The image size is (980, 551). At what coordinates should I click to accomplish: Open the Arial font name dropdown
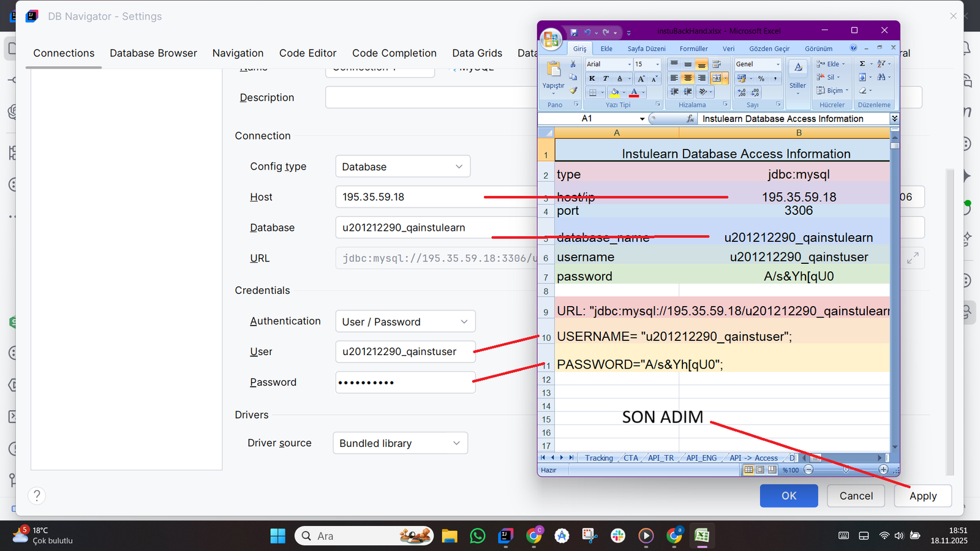tap(629, 64)
